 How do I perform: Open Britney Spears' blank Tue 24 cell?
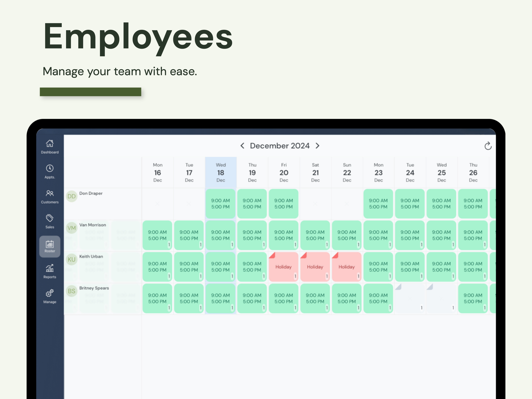coord(410,298)
